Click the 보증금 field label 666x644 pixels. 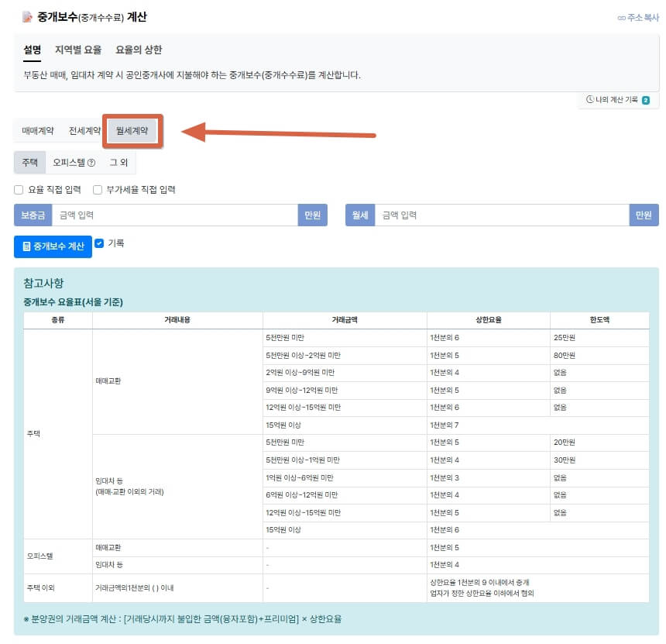point(33,215)
